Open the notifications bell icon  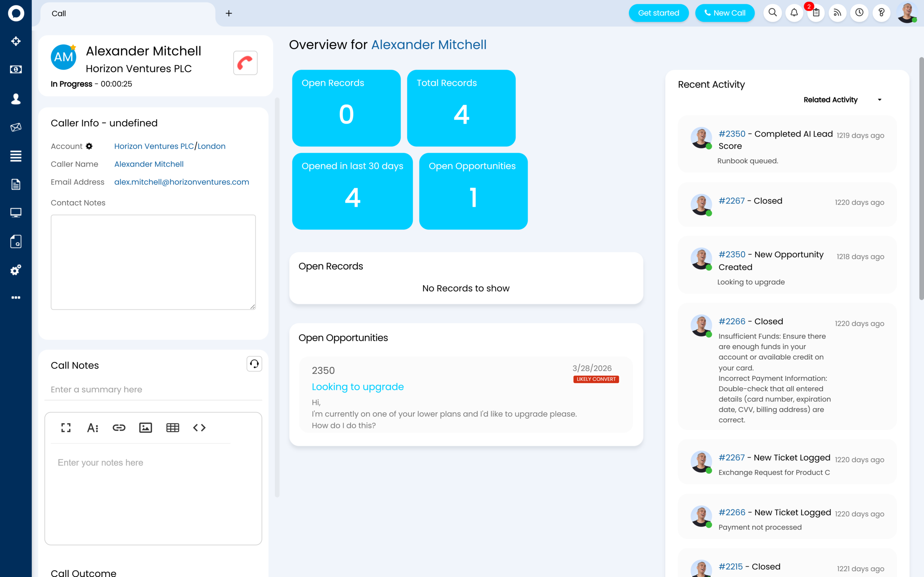(x=794, y=13)
